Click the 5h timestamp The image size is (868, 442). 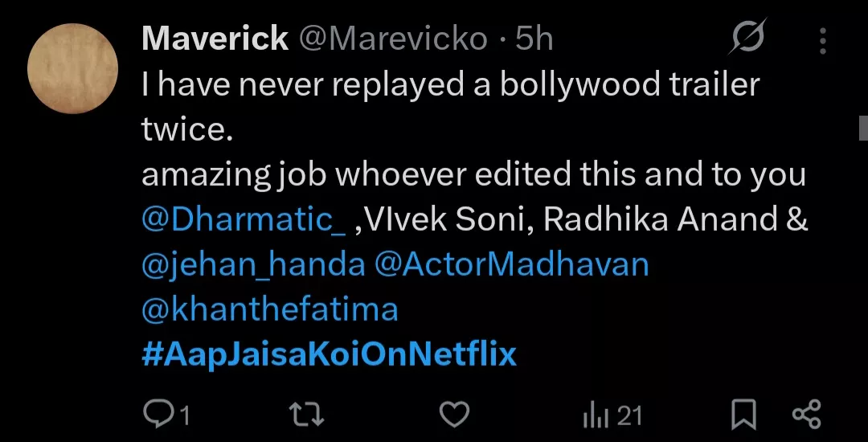pyautogui.click(x=534, y=39)
